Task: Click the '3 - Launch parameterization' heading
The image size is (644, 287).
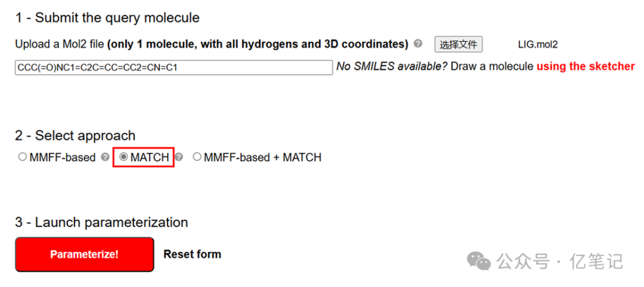Action: pyautogui.click(x=101, y=223)
